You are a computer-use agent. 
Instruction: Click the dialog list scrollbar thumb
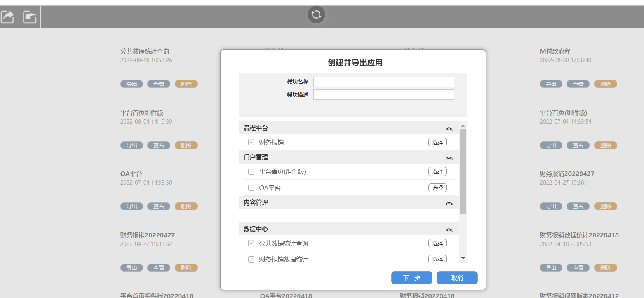463,172
